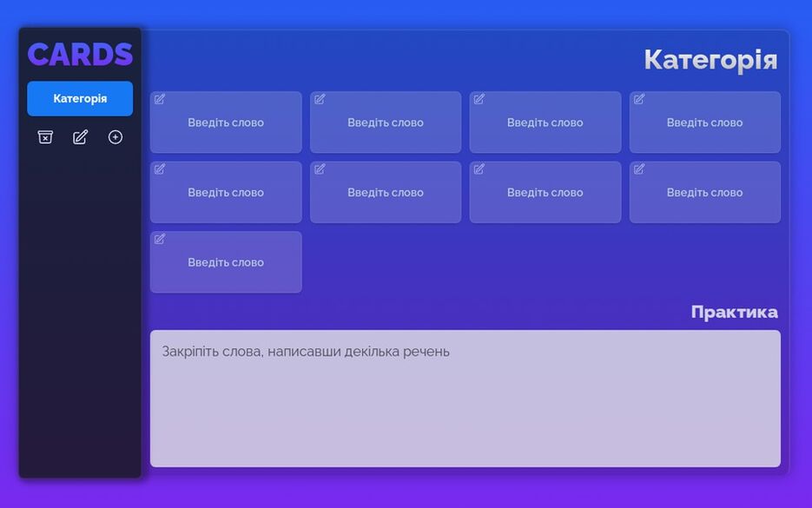Click edit icon on the third-row card
The image size is (812, 508).
click(160, 239)
